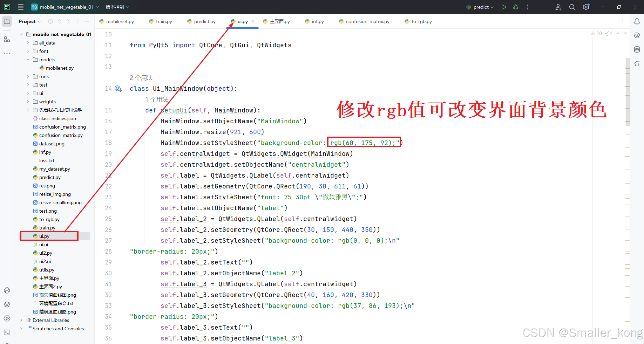Image resolution: width=644 pixels, height=344 pixels.
Task: Open editor tabs more options menu
Action: pos(623,21)
